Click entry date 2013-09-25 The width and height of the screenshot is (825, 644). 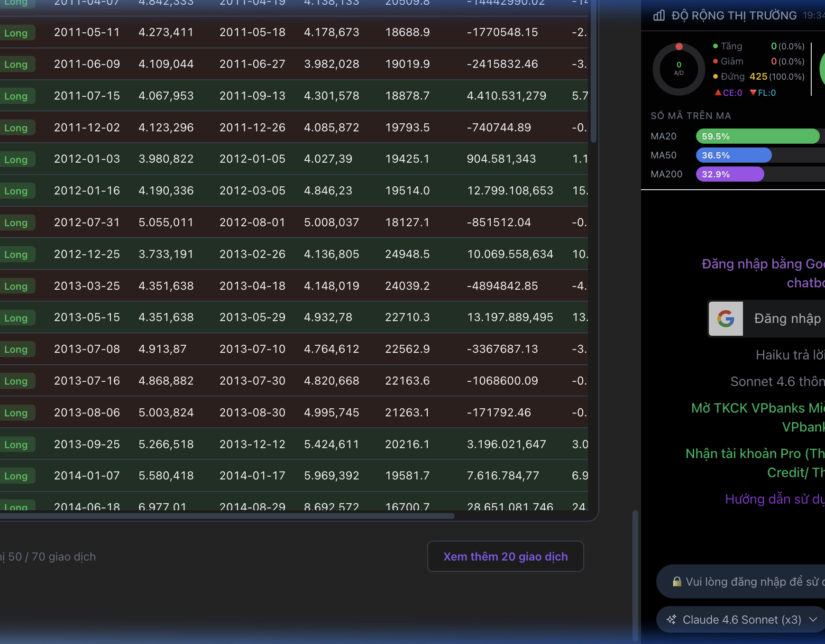click(87, 444)
